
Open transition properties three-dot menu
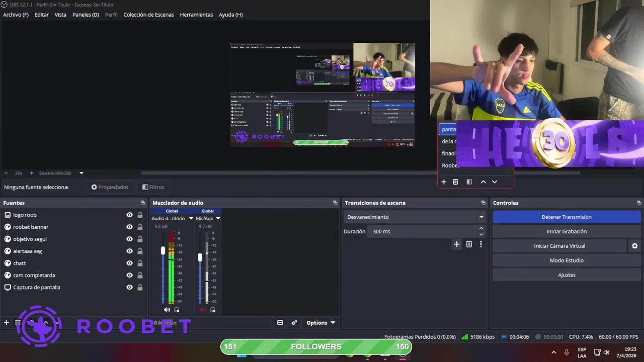click(481, 244)
